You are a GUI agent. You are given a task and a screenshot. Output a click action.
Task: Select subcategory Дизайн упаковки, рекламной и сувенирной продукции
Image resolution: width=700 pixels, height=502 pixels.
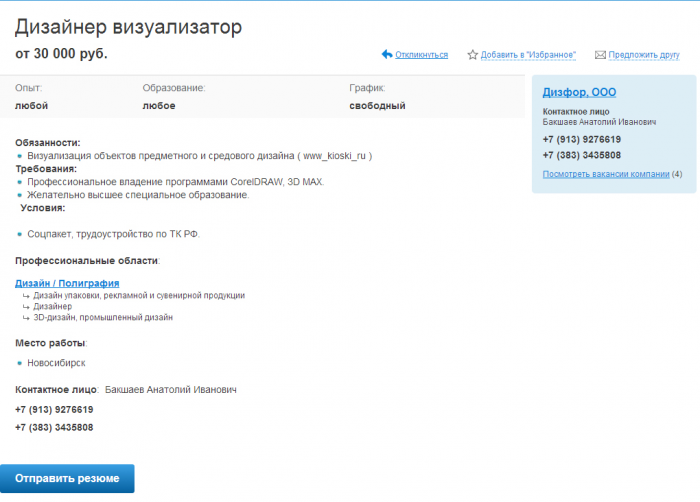[x=139, y=296]
